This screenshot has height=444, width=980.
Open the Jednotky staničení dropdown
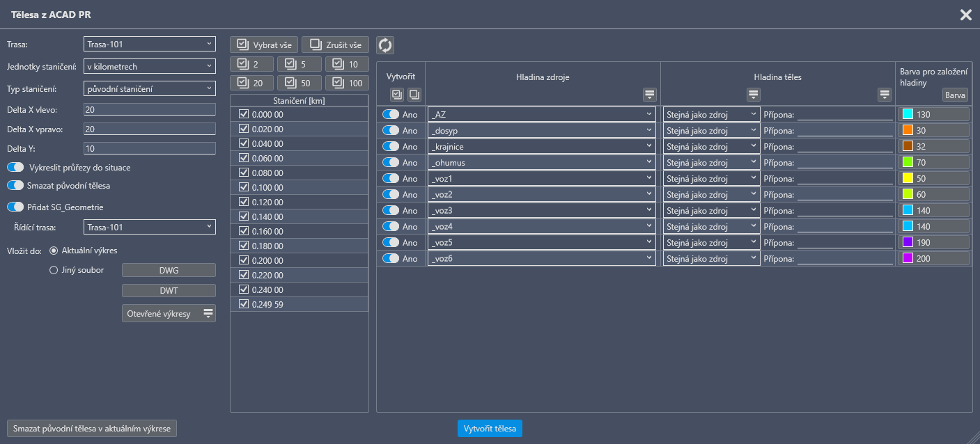coord(149,67)
